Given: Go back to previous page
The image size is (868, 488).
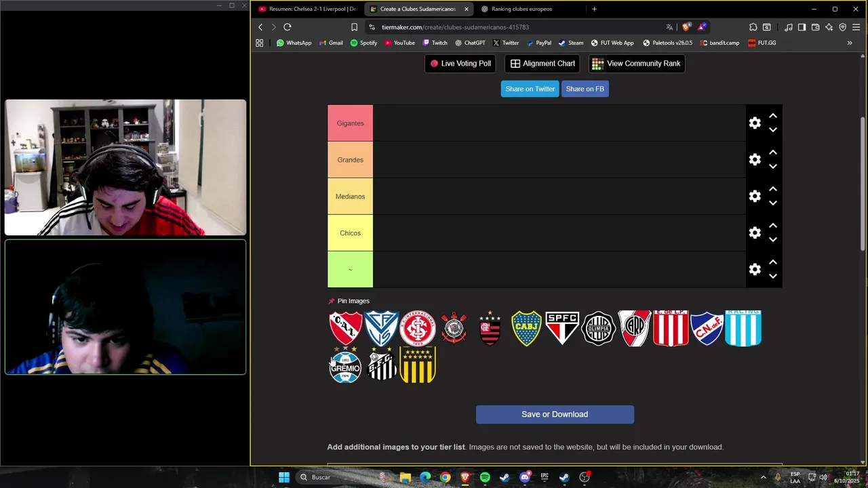Looking at the screenshot, I should 260,27.
